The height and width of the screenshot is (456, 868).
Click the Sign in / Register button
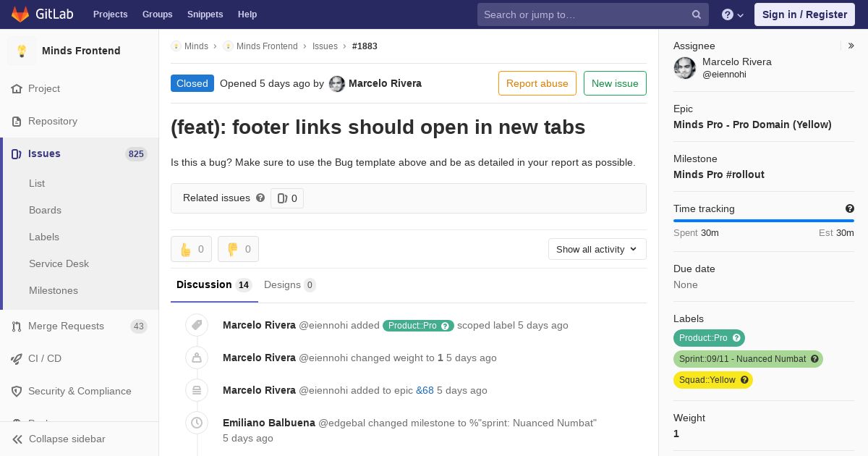tap(804, 14)
